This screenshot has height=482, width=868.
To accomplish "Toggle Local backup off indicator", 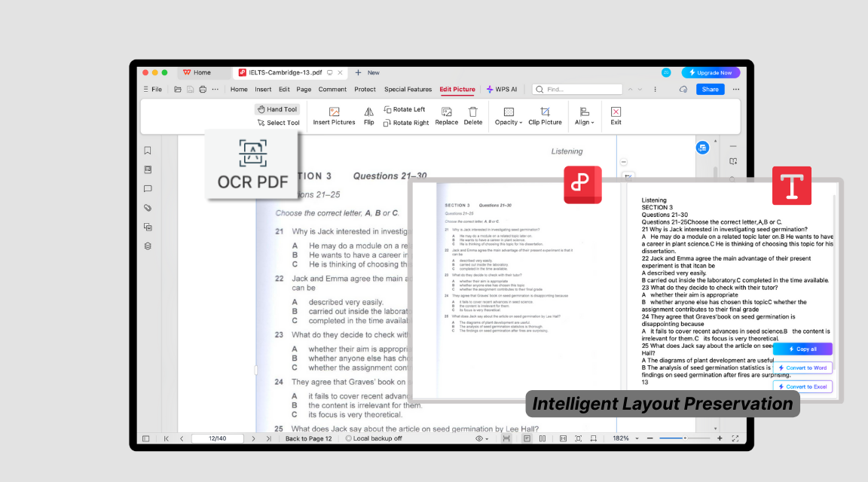I will click(x=374, y=438).
